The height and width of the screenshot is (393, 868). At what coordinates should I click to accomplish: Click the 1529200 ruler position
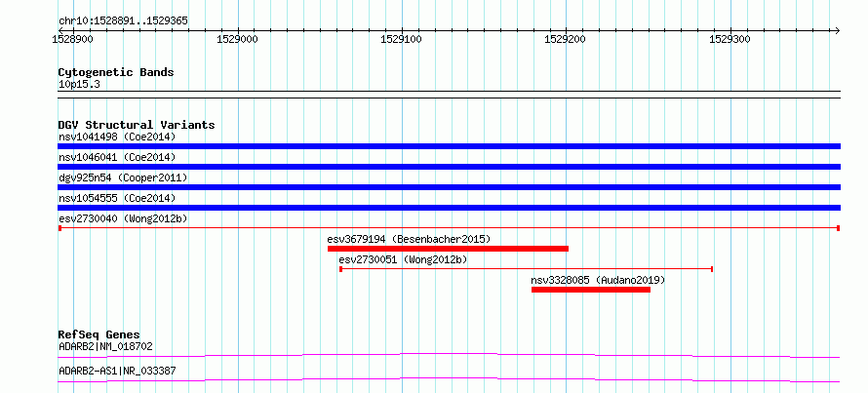(567, 39)
